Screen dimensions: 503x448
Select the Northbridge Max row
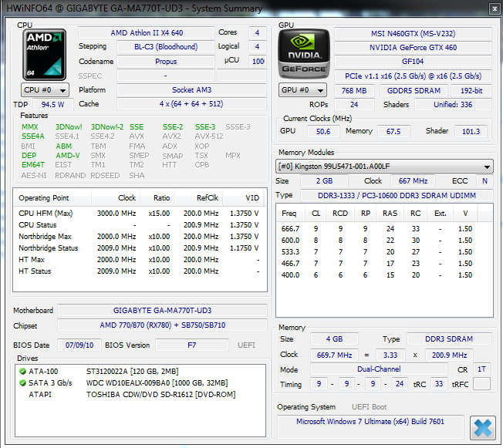[139, 237]
